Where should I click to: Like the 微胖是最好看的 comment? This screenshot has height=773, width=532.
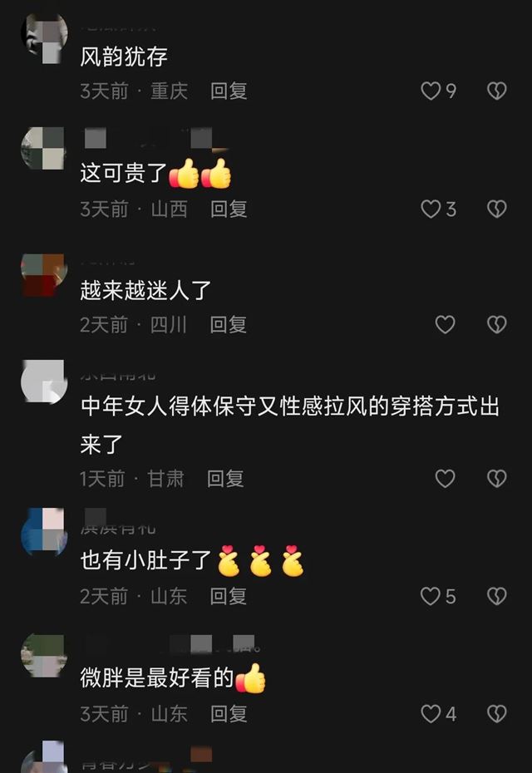(x=431, y=713)
